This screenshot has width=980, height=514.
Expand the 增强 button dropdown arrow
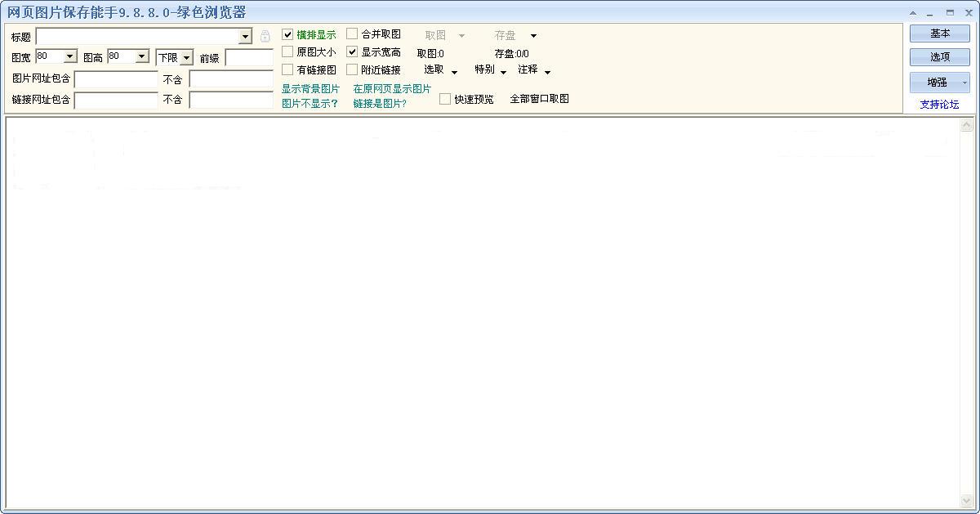point(964,83)
